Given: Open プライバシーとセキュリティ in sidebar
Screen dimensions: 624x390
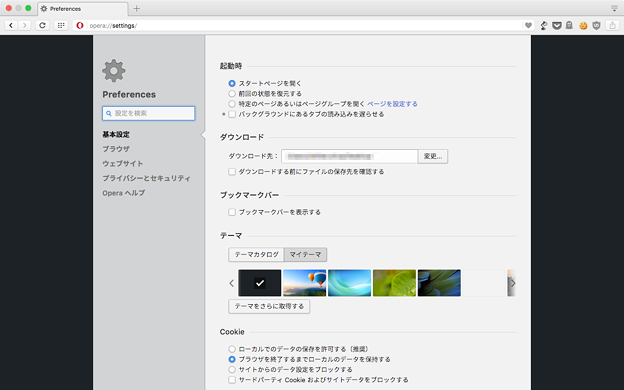Looking at the screenshot, I should click(x=146, y=178).
